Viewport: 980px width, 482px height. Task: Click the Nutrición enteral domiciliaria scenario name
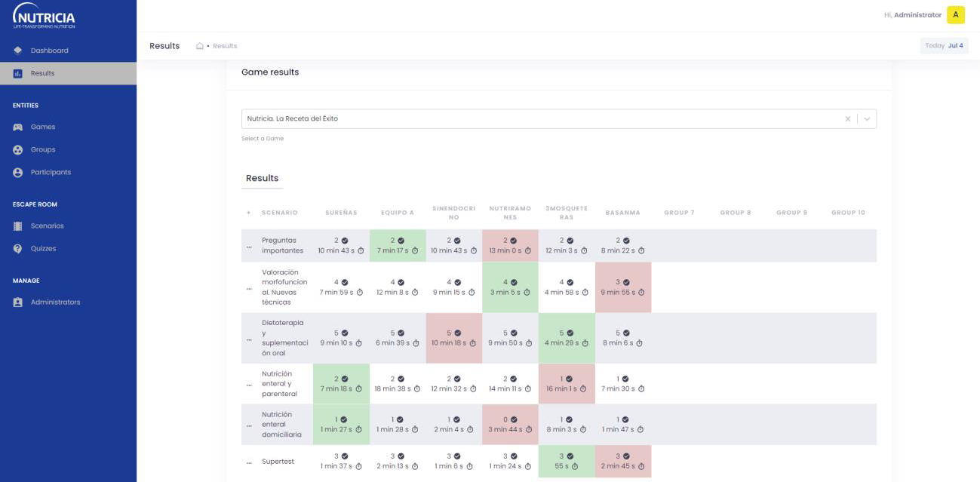(282, 425)
